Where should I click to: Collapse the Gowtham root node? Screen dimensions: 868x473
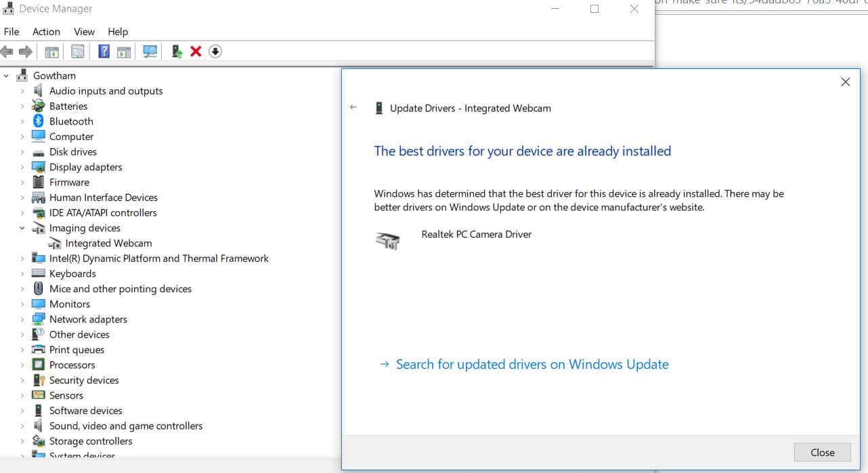tap(6, 76)
